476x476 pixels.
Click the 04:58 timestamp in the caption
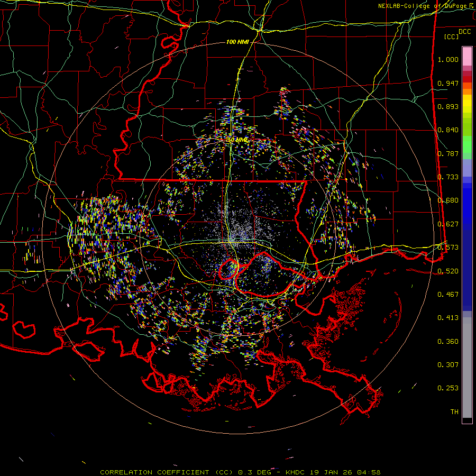[x=371, y=472]
